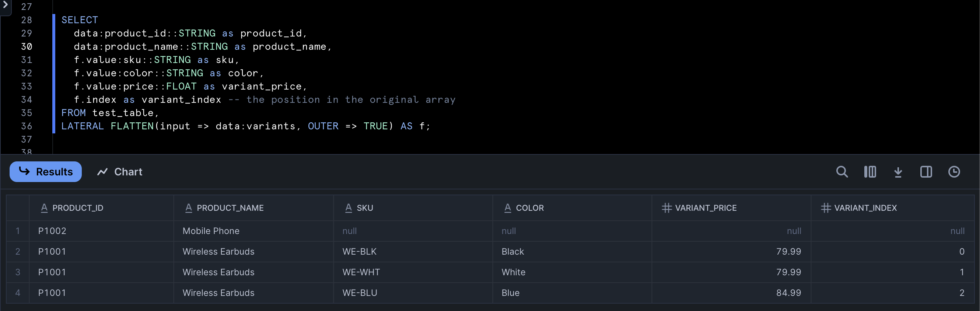Open the query history clock icon
Viewport: 980px width, 311px height.
coord(954,172)
